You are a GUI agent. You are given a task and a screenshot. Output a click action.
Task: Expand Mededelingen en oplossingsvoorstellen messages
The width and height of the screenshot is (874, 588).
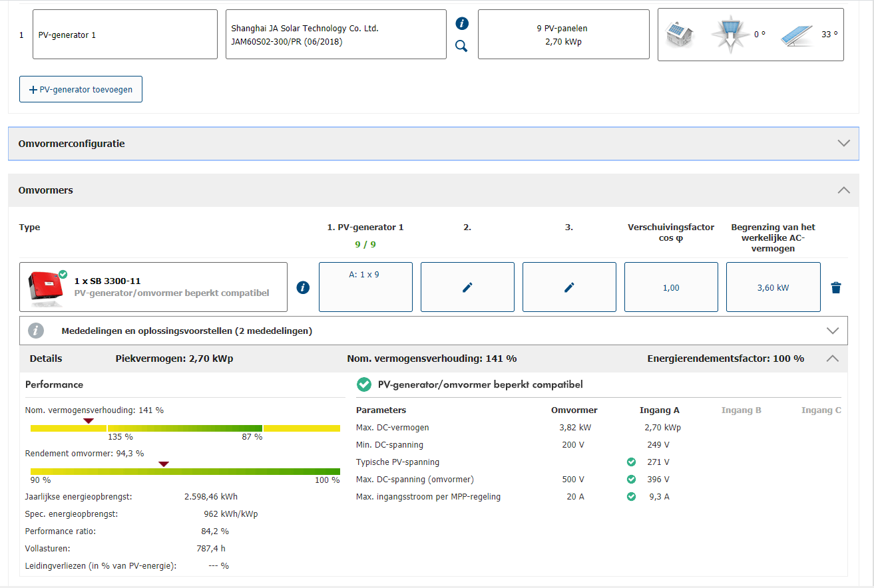[x=832, y=331]
